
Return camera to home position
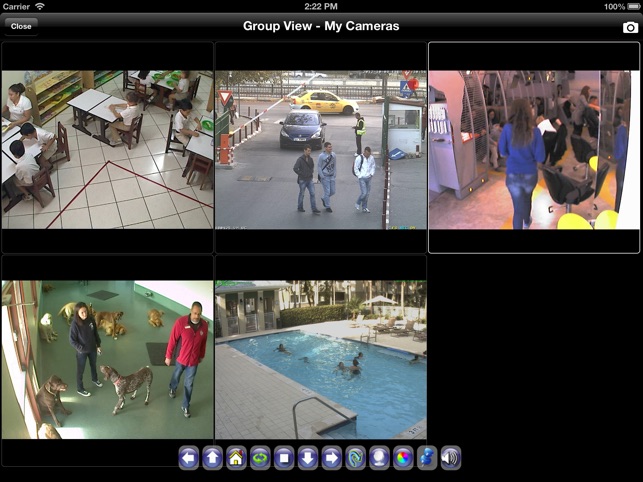coord(236,458)
